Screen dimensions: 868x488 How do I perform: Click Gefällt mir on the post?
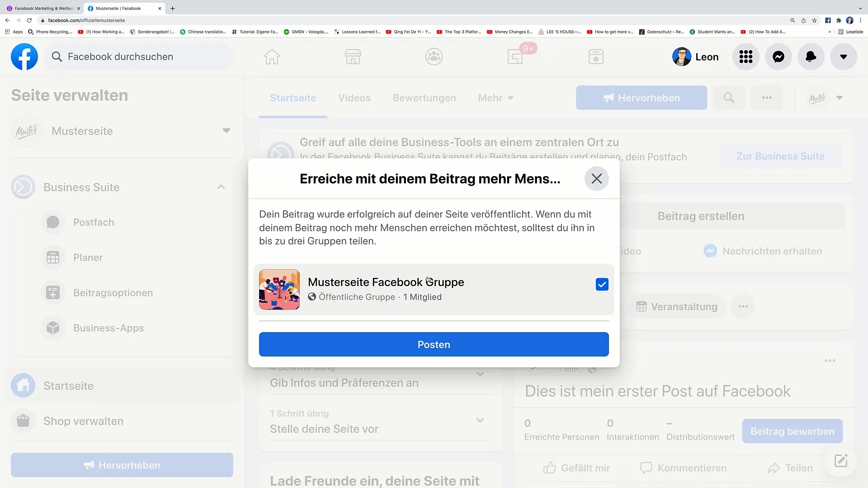[577, 468]
